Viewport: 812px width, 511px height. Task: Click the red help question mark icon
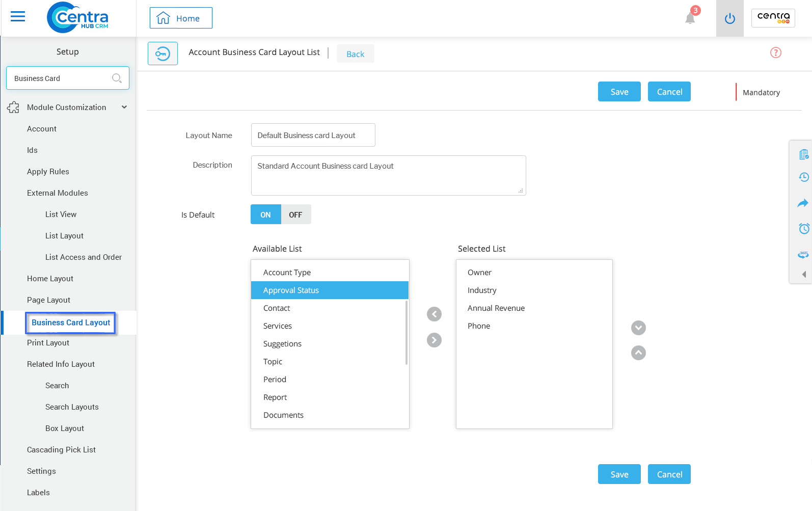775,52
